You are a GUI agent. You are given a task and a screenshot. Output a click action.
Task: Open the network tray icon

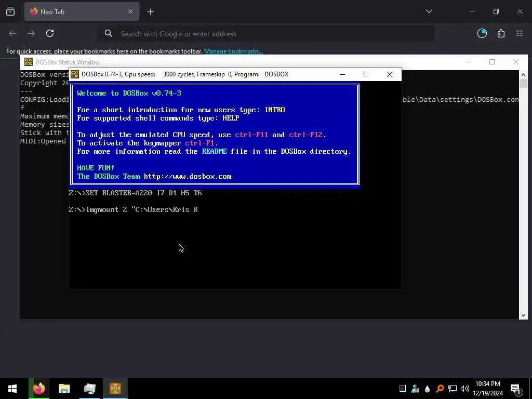(453, 389)
